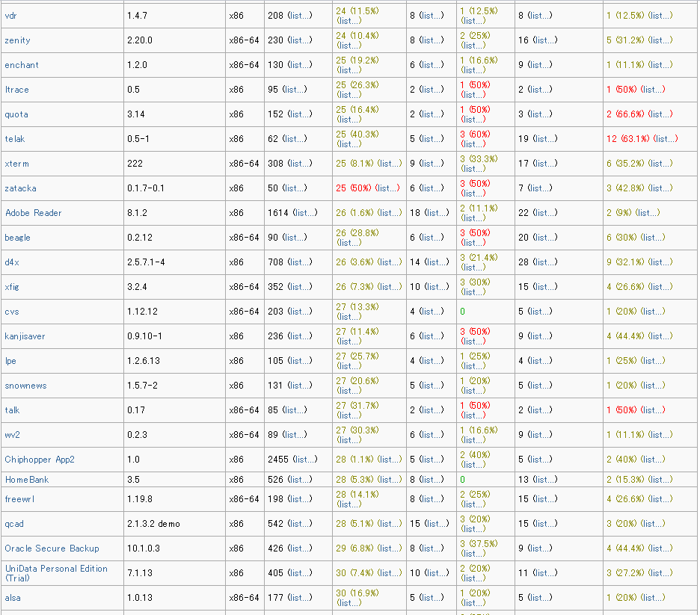Select version text 1.4.7
The image size is (700, 615).
pyautogui.click(x=138, y=16)
